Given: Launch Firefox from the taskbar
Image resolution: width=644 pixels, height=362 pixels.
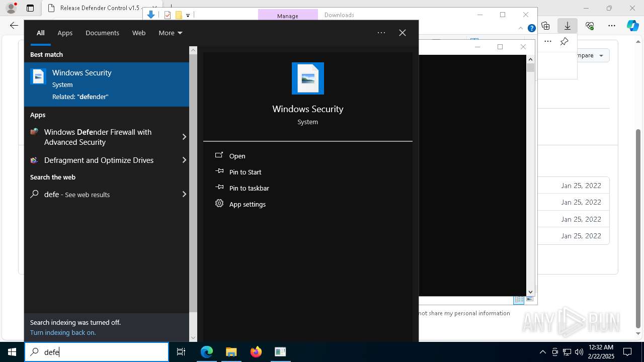Looking at the screenshot, I should pos(256,352).
